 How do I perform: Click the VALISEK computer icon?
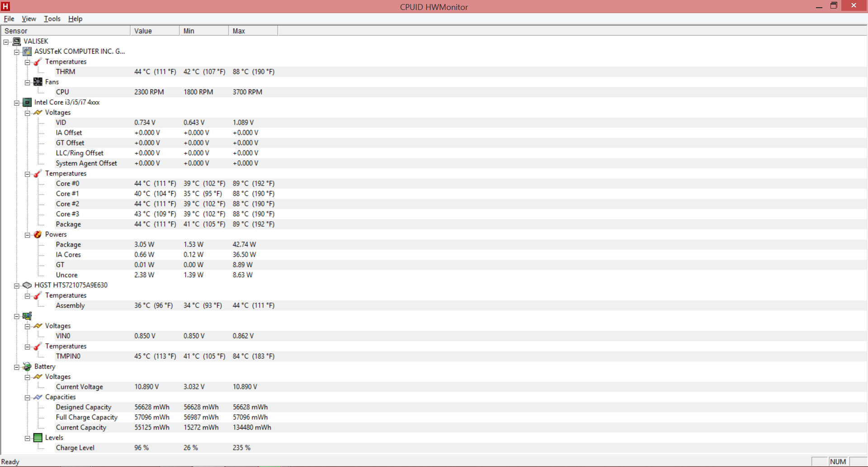[x=17, y=41]
